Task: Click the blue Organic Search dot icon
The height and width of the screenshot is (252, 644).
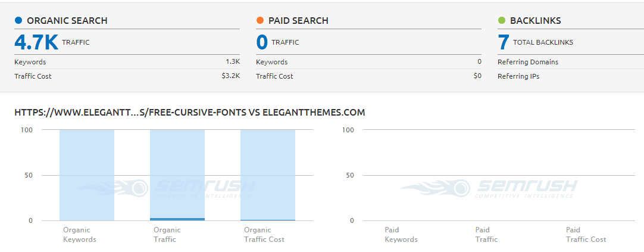Action: pos(18,20)
